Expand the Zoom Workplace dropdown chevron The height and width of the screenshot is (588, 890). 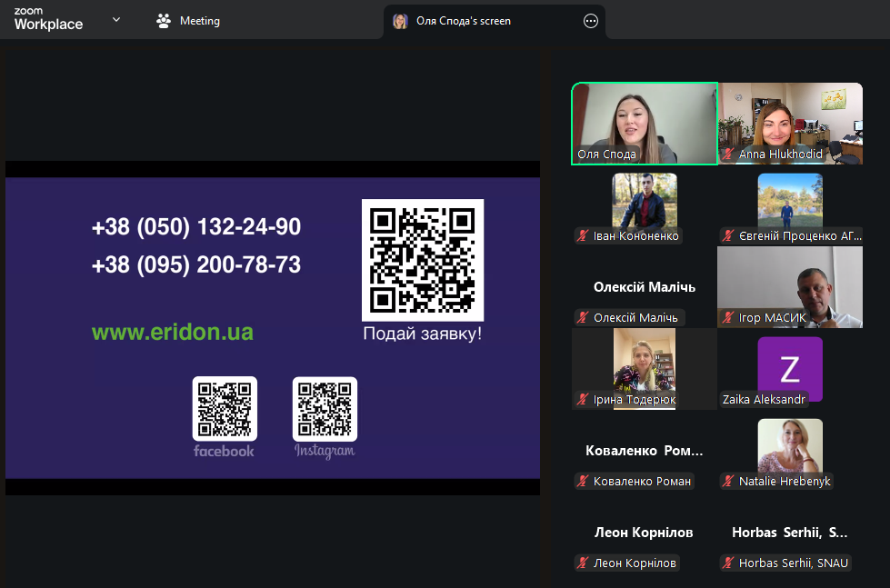pyautogui.click(x=116, y=19)
